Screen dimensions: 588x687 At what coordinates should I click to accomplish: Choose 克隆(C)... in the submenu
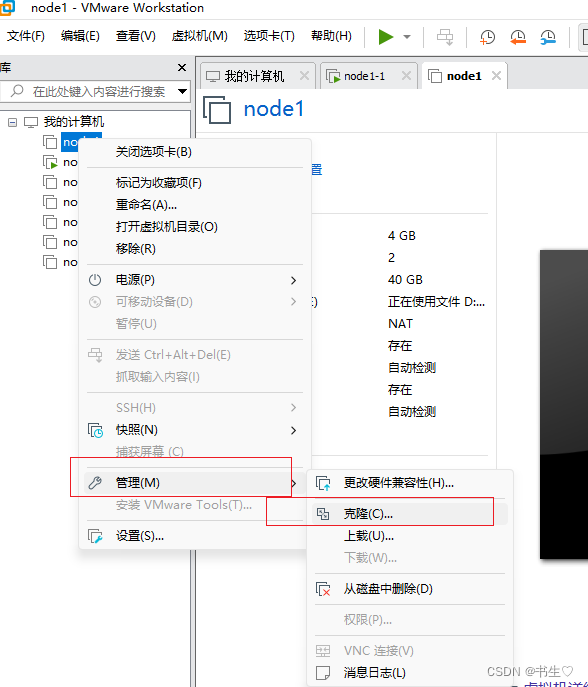410,514
